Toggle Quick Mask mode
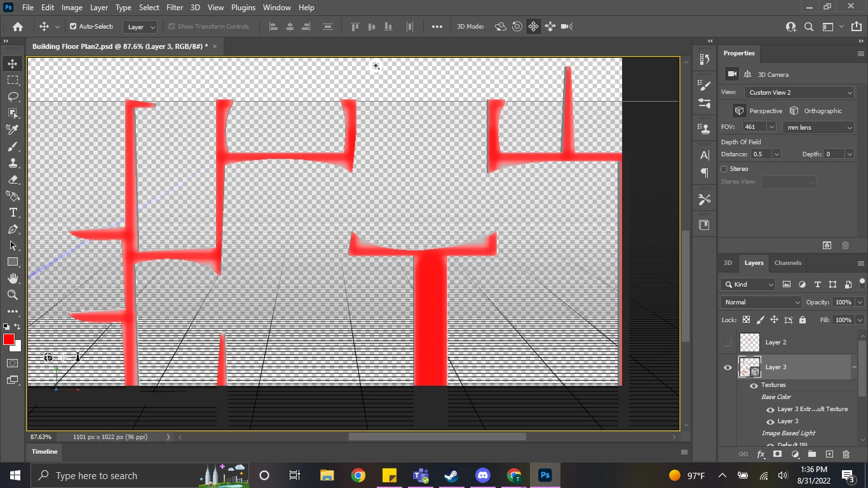868x488 pixels. tap(13, 363)
